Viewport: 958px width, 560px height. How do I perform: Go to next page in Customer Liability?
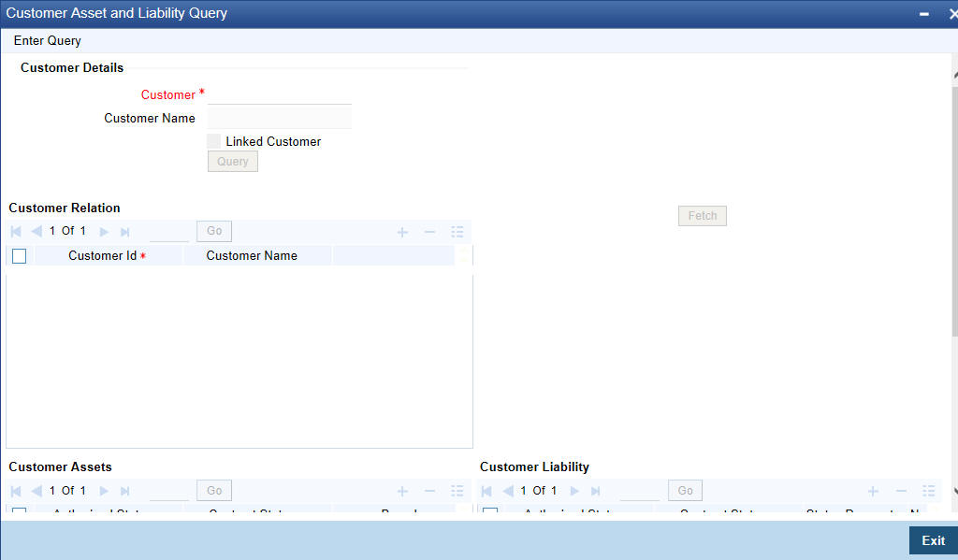pyautogui.click(x=575, y=491)
